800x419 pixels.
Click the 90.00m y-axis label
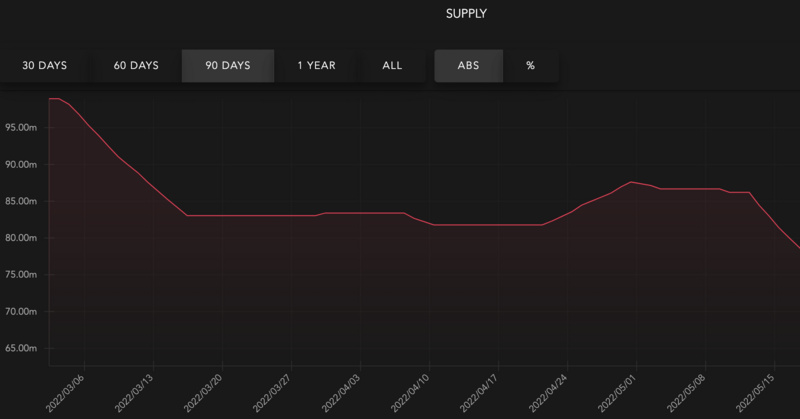pos(21,164)
